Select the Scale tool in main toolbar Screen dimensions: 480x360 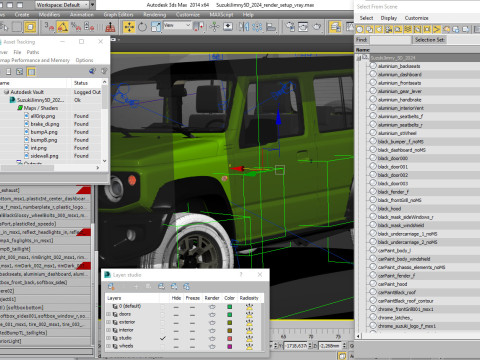(156, 27)
